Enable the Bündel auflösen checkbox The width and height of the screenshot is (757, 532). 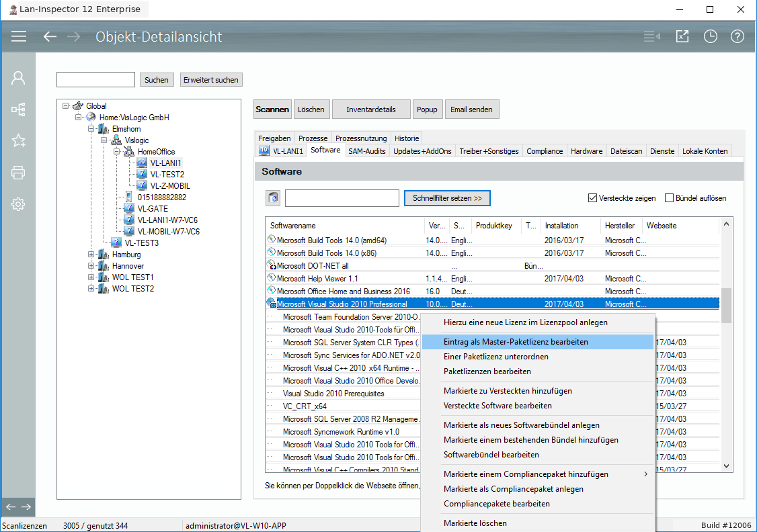click(x=669, y=197)
